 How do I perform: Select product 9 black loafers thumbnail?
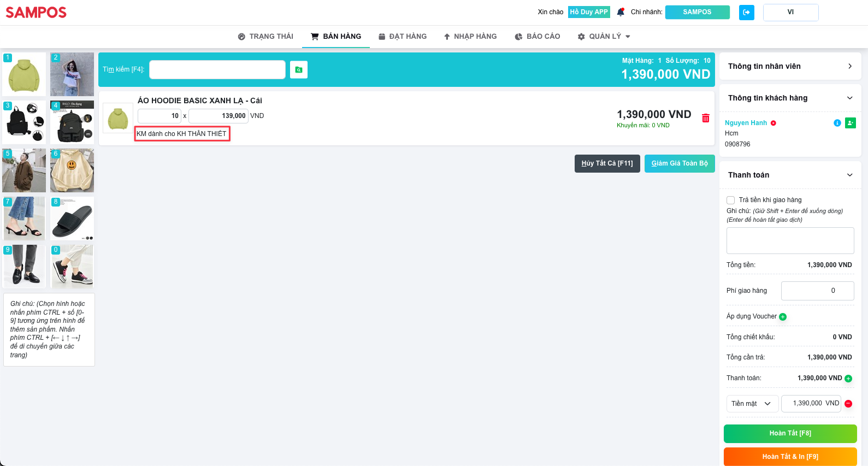tap(24, 267)
